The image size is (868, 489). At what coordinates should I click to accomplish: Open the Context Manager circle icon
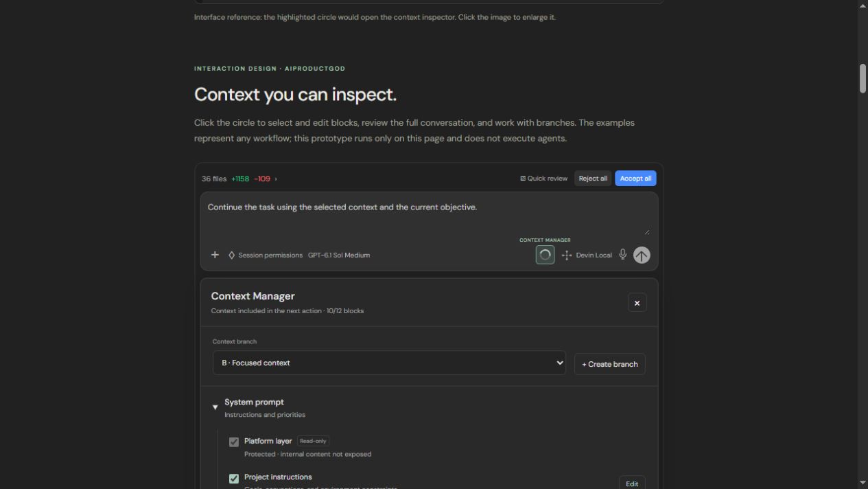point(545,255)
